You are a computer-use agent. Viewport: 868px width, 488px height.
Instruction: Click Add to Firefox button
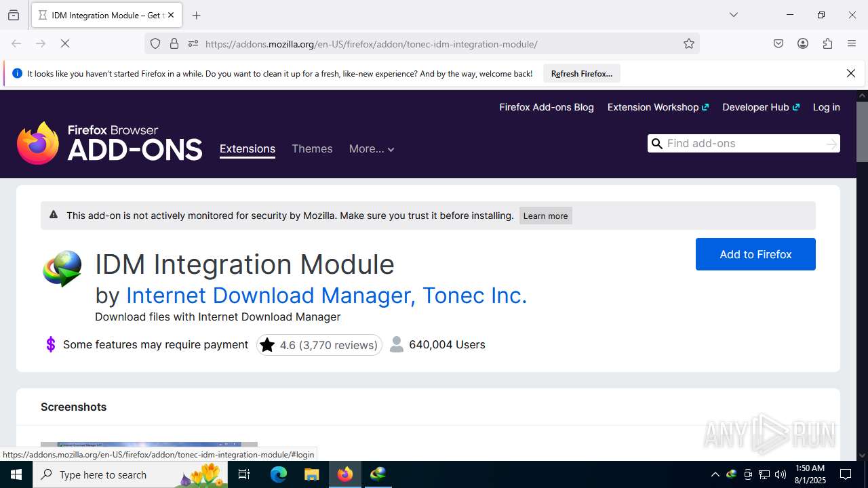[755, 254]
